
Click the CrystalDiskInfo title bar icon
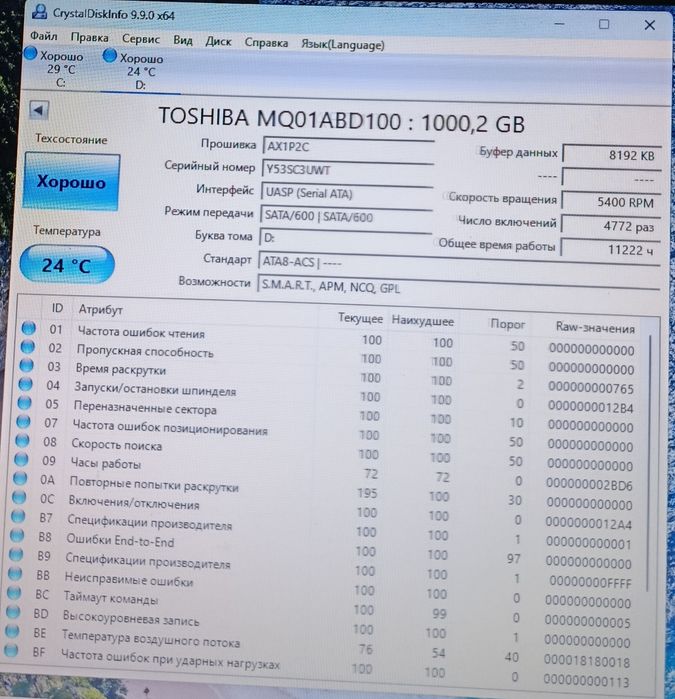[x=39, y=12]
